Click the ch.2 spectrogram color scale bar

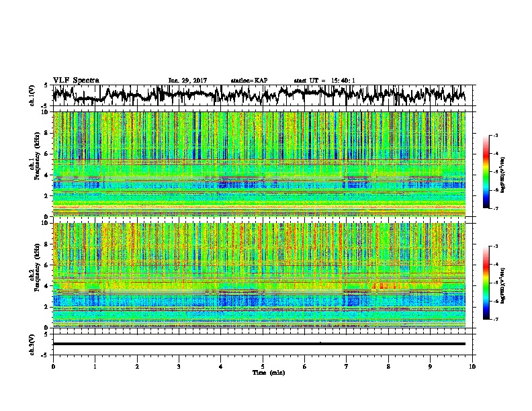click(x=486, y=283)
